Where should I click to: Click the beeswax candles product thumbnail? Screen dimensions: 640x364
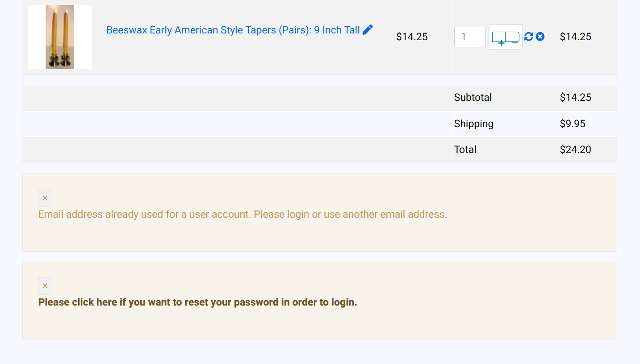(x=60, y=37)
